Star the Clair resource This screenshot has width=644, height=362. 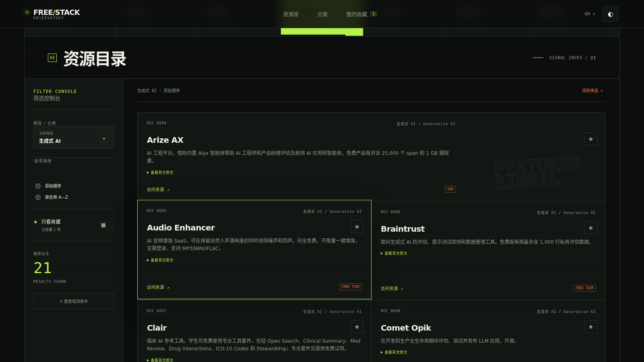(x=357, y=327)
